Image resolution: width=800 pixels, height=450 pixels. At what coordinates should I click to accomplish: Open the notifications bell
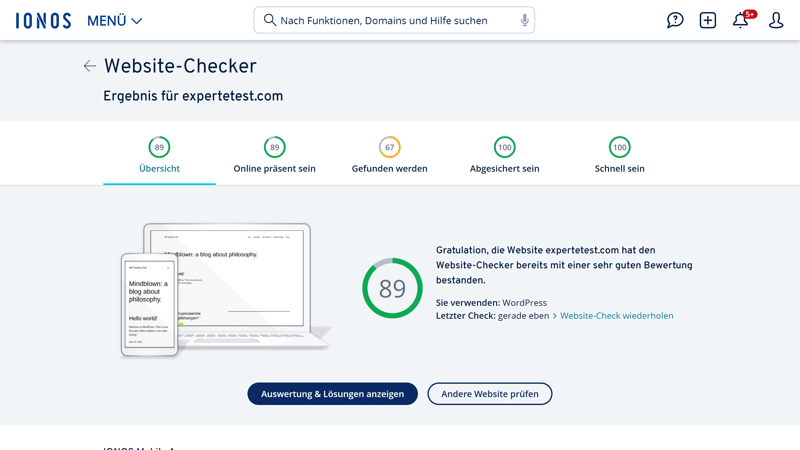click(740, 20)
